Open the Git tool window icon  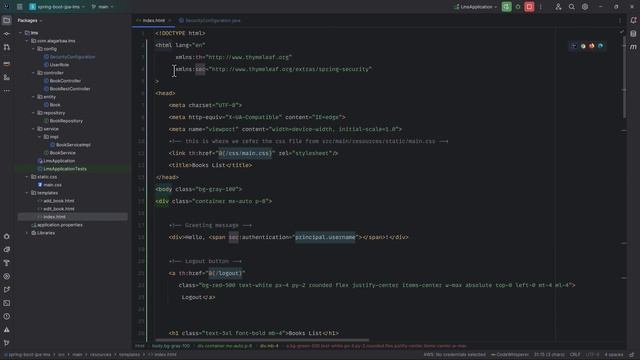(7, 343)
